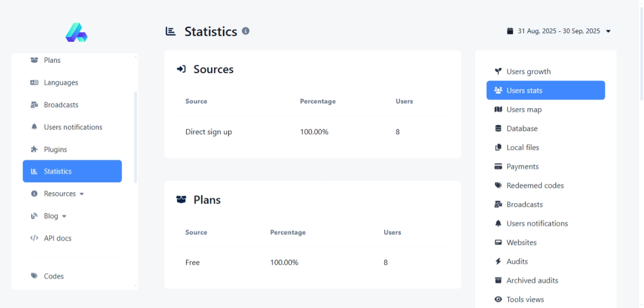The image size is (644, 308).
Task: Open the API docs link
Action: pyautogui.click(x=57, y=239)
